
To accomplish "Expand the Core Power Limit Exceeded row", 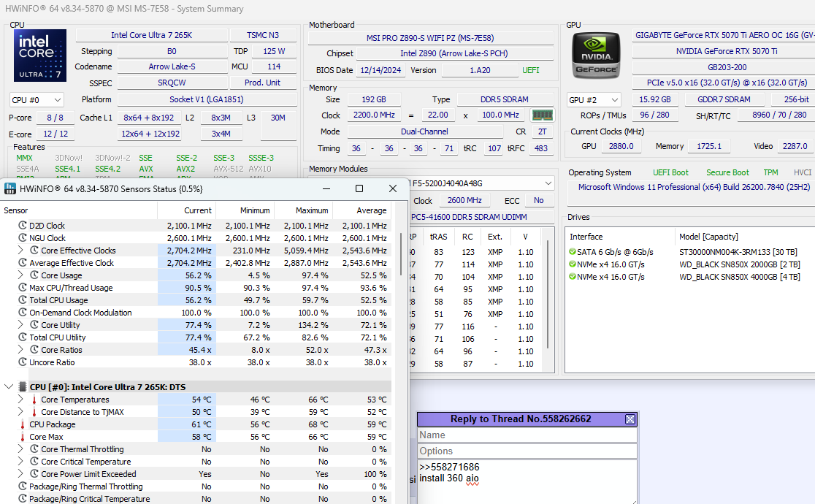I will coord(20,474).
